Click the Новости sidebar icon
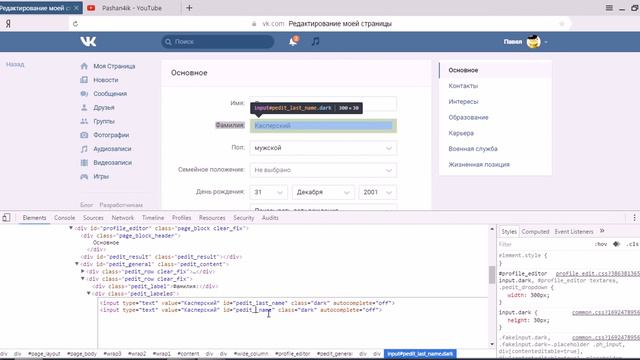This screenshot has width=640, height=360. click(x=84, y=80)
